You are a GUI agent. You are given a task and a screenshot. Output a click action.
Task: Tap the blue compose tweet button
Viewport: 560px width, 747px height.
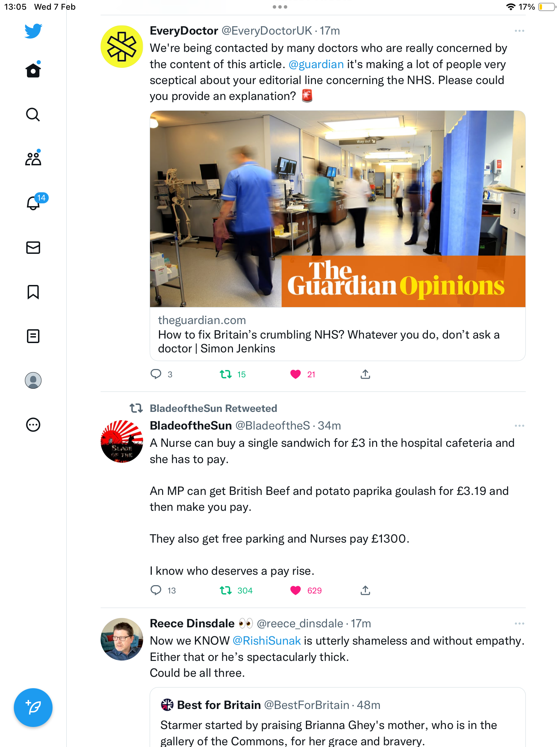(33, 708)
